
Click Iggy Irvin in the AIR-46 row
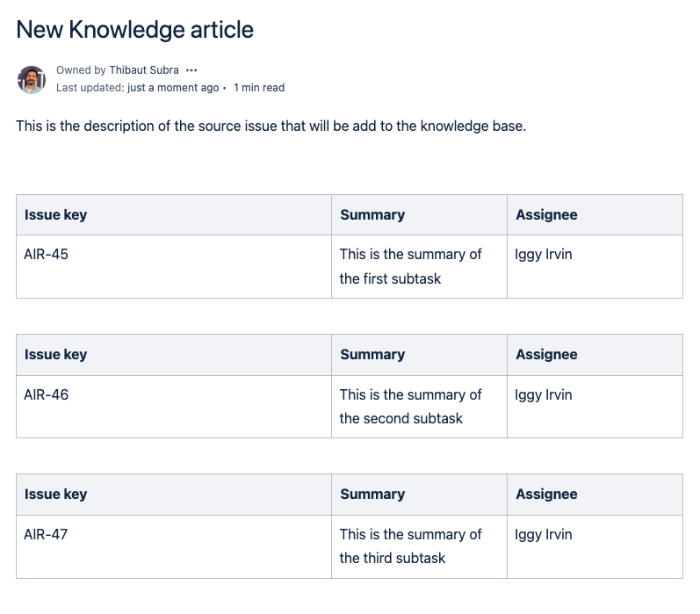click(x=544, y=394)
